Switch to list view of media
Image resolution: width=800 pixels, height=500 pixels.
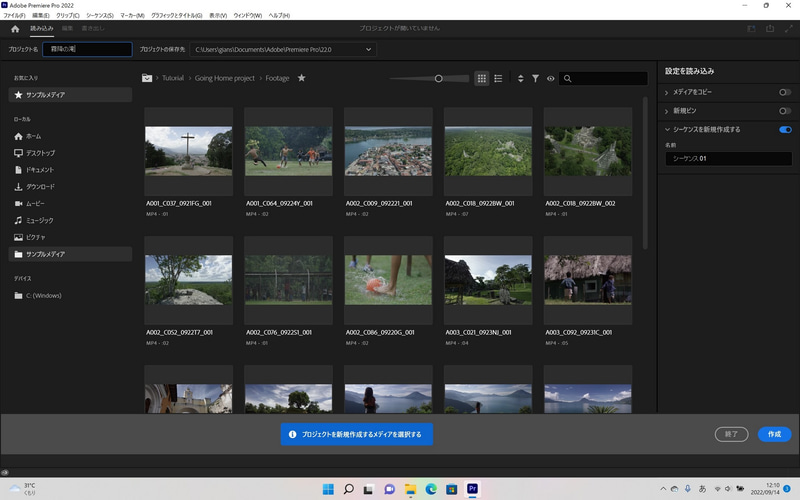[498, 78]
